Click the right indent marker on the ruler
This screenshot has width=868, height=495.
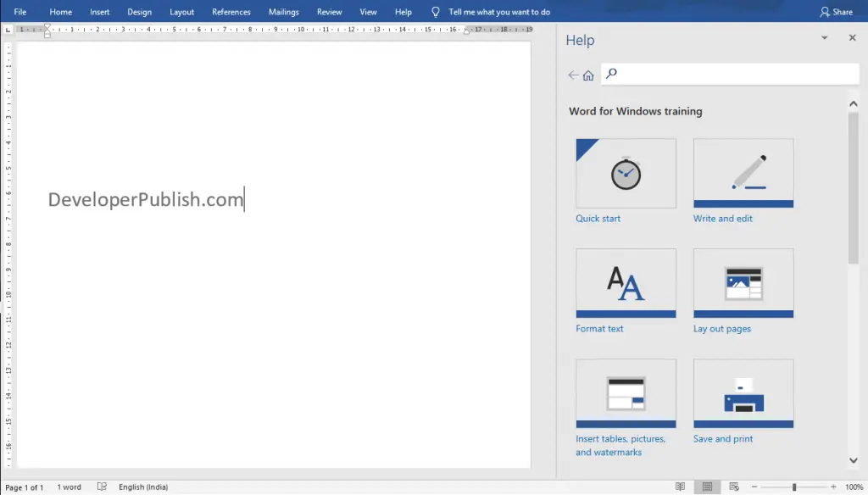[467, 31]
